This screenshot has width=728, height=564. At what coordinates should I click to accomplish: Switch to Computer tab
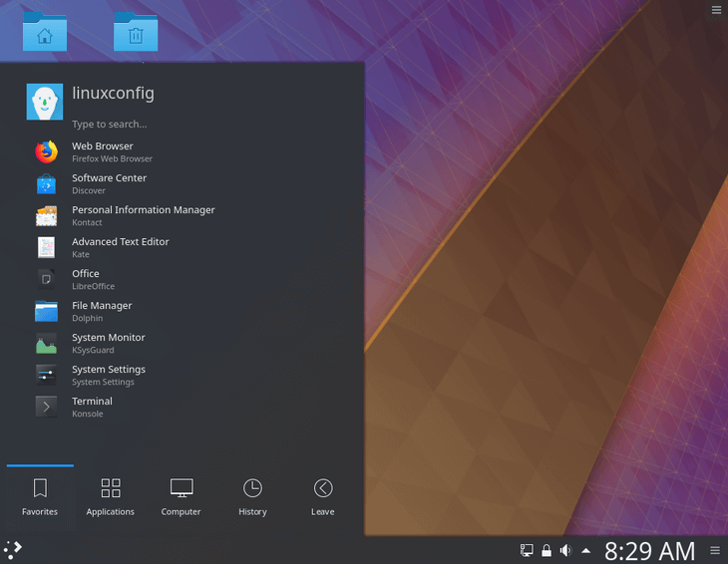(x=182, y=497)
